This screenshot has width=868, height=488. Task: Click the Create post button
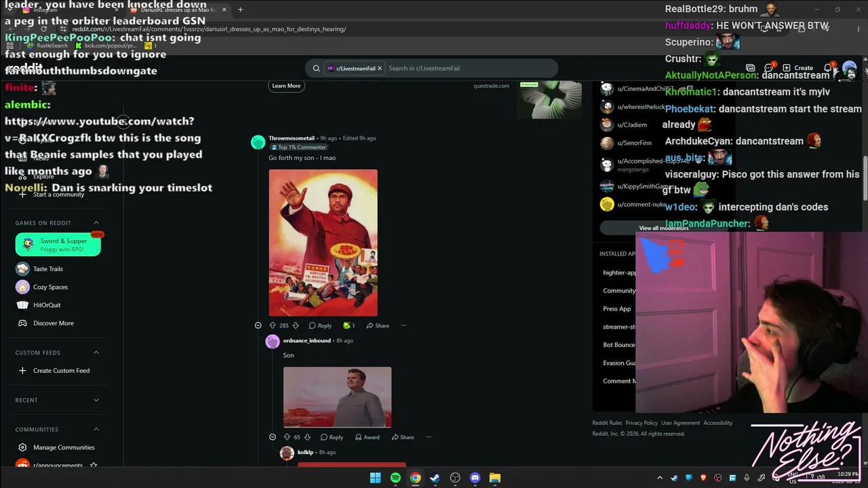point(797,68)
